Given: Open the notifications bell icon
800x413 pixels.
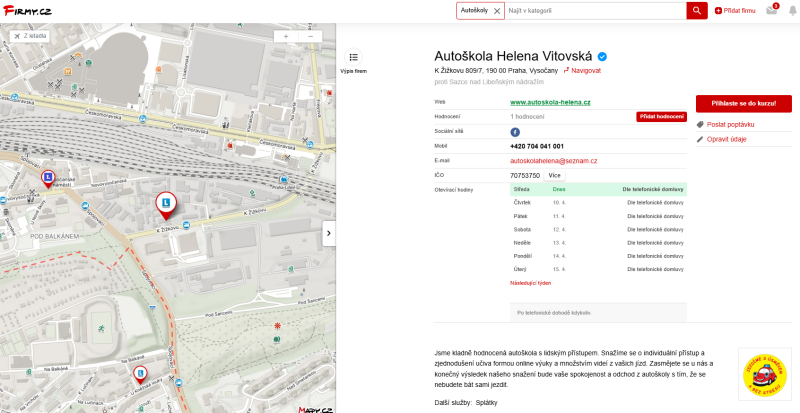Looking at the screenshot, I should [792, 11].
